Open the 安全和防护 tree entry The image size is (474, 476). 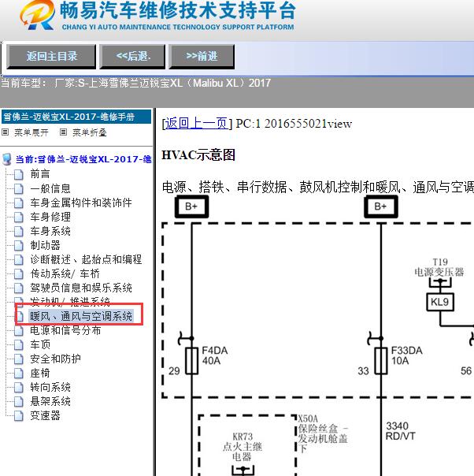click(55, 359)
